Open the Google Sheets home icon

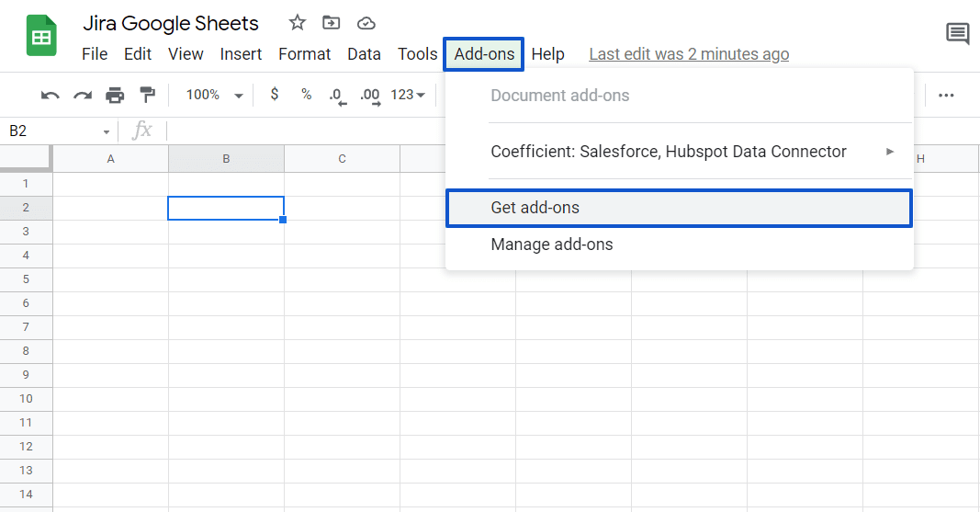(x=41, y=36)
